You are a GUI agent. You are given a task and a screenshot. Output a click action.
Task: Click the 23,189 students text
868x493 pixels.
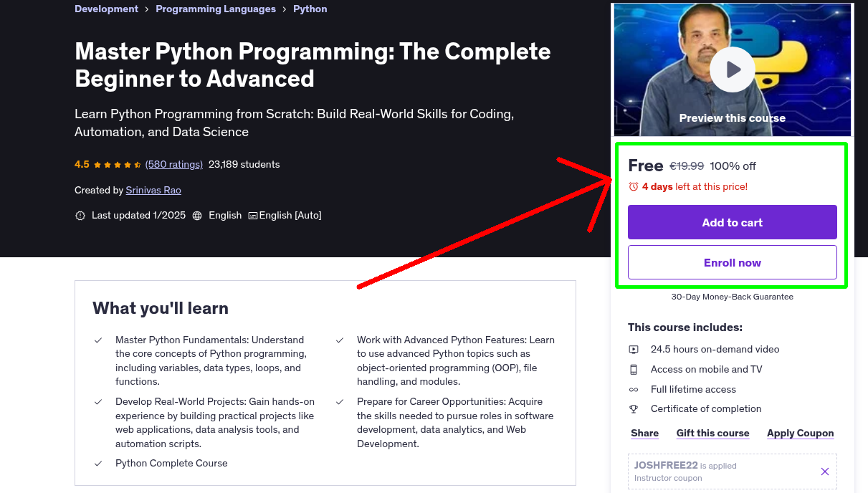(x=244, y=165)
